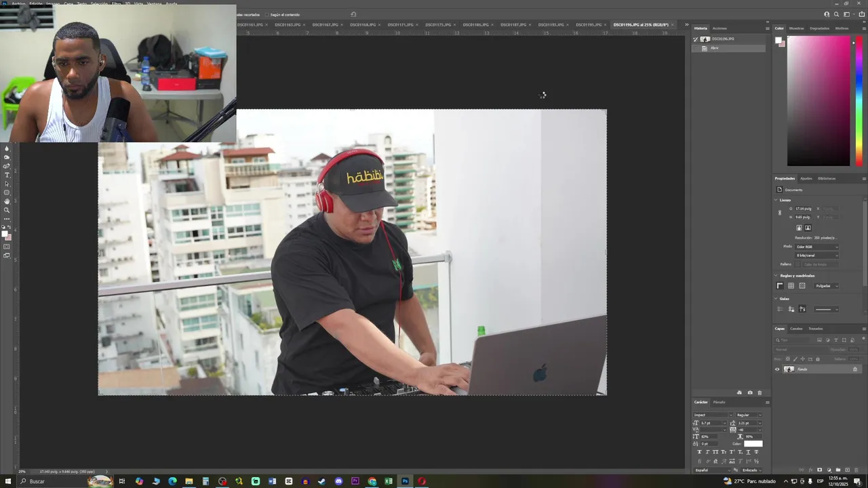Select the Fondo layer thumbnail
The image size is (868, 488).
tap(789, 369)
